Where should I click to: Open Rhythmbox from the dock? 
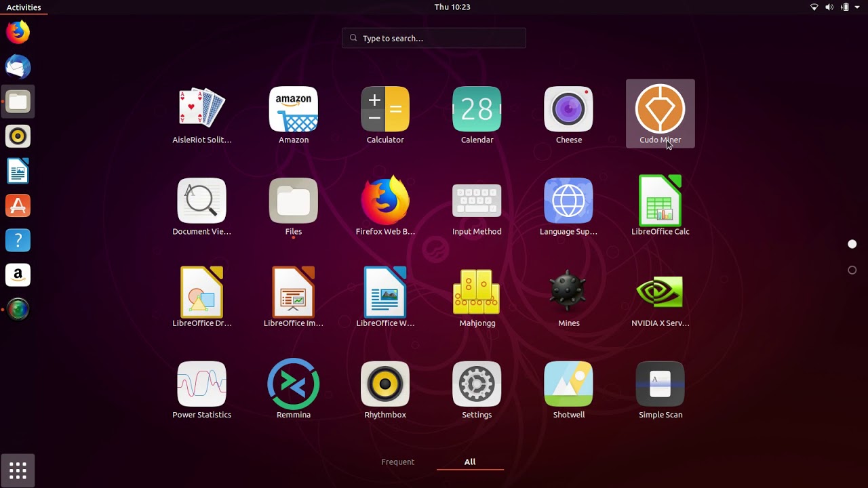[18, 136]
